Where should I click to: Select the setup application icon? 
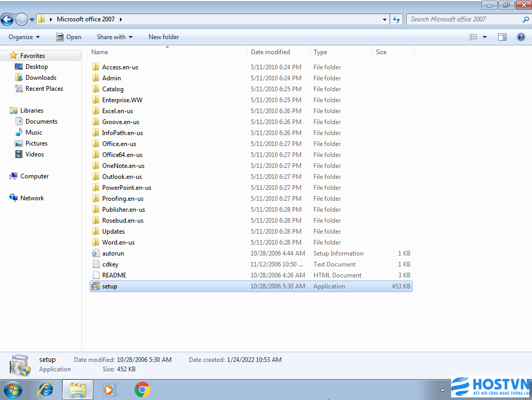[x=95, y=286]
